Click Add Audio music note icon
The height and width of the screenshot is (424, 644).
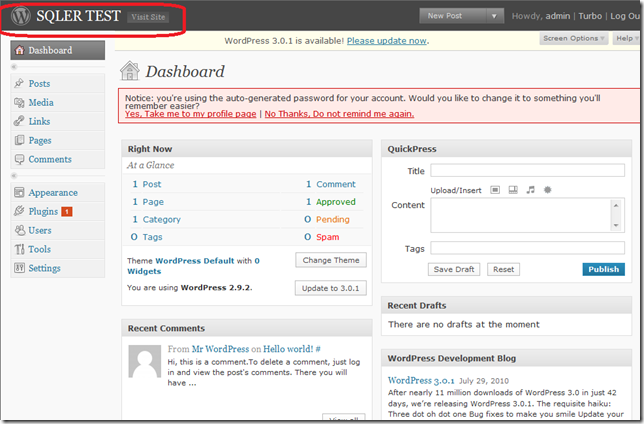click(x=531, y=190)
